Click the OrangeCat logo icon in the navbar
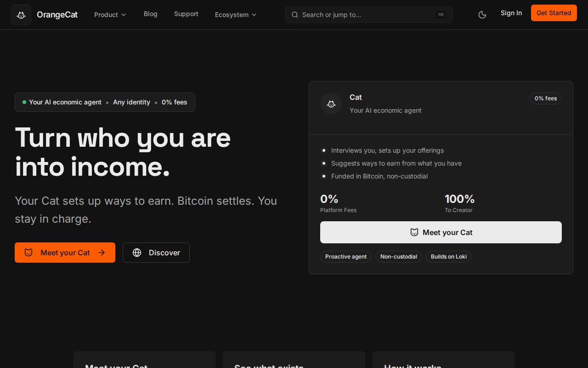Screen dimensions: 588x368 pos(21,15)
